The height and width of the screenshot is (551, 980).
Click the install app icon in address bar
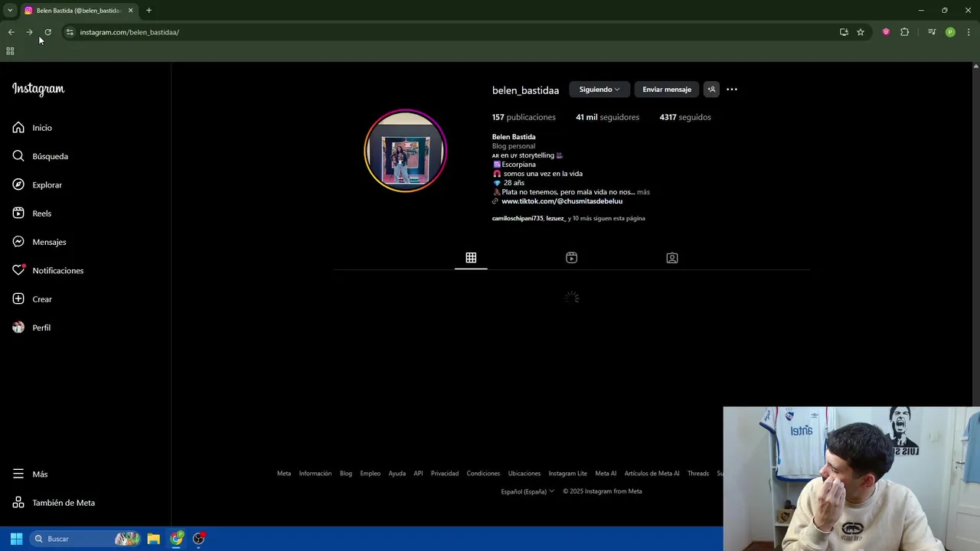pyautogui.click(x=844, y=32)
